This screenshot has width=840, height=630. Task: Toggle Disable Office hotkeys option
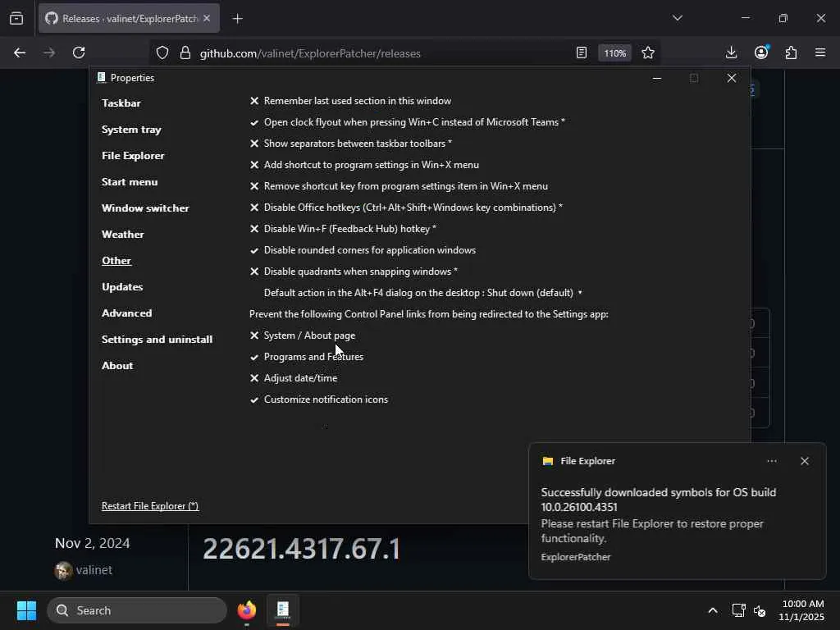(x=406, y=208)
